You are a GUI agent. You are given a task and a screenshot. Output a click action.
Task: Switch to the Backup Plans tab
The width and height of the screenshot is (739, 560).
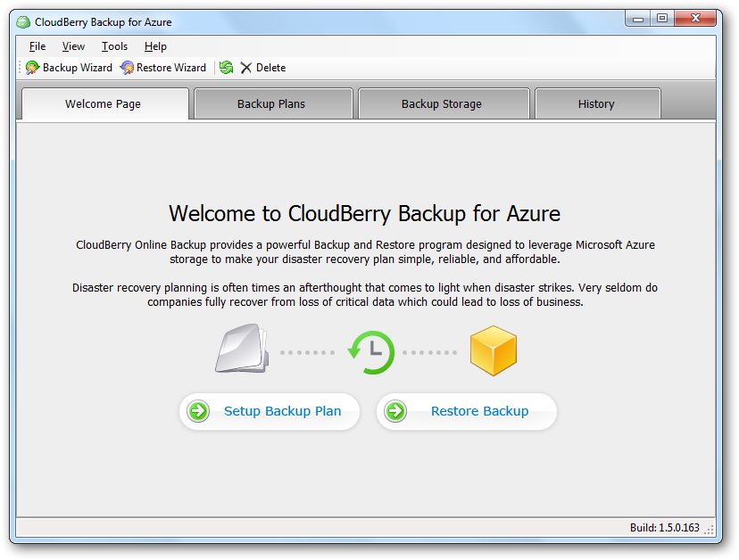(x=273, y=103)
